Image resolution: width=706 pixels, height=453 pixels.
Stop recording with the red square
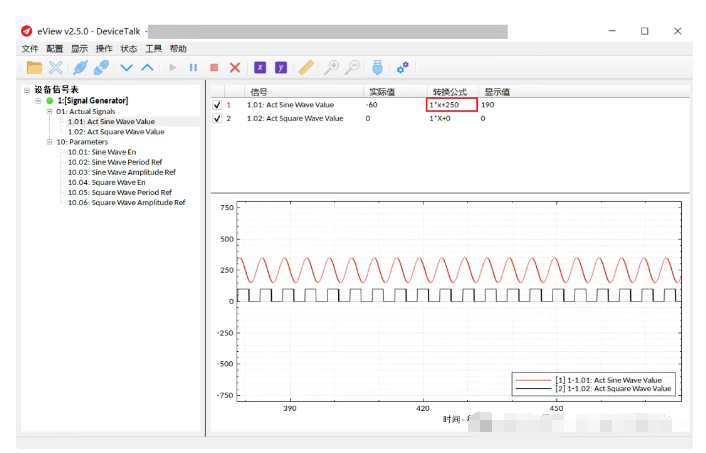click(x=214, y=68)
